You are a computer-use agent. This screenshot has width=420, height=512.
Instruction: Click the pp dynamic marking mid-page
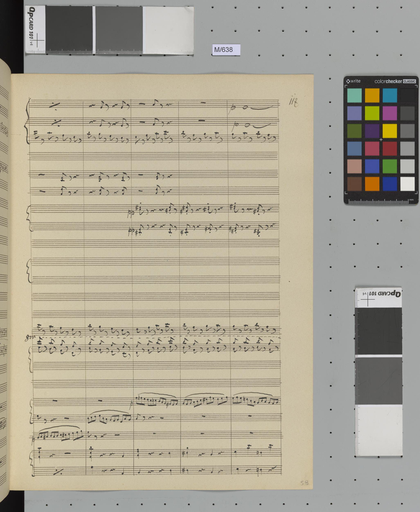point(131,214)
